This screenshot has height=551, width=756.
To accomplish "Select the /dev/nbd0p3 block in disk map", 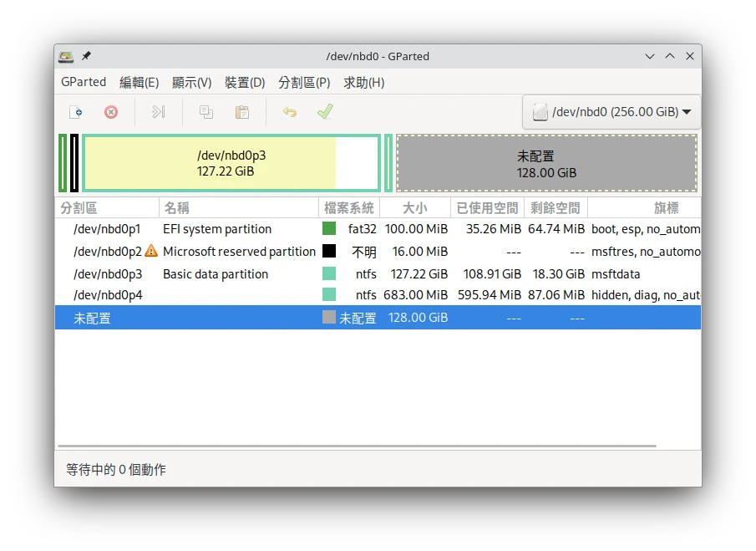I will click(x=231, y=163).
